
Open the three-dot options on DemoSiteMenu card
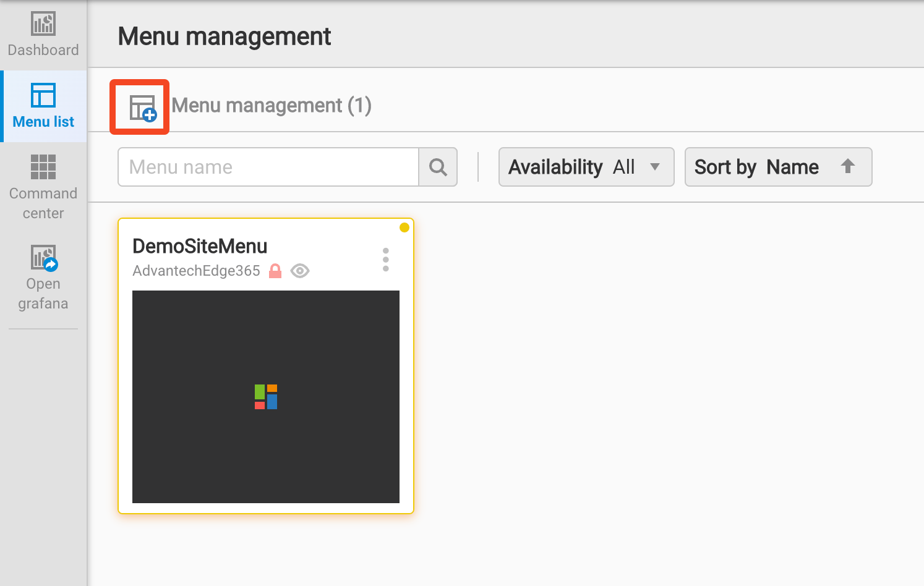pyautogui.click(x=386, y=260)
